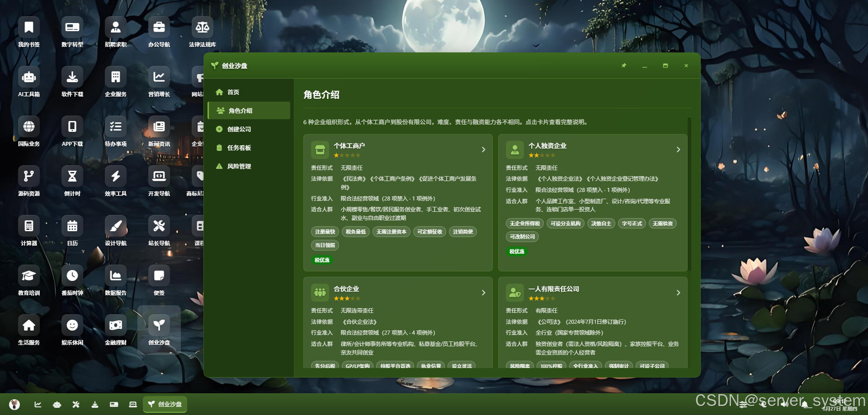
Task: Expand the 一人有限责任公司 card arrow
Action: 678,293
